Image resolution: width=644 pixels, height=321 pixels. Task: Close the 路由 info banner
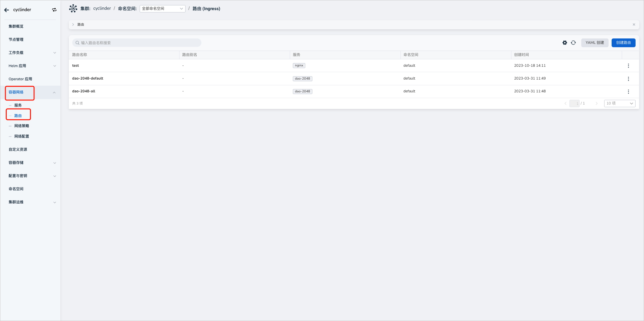pos(634,25)
